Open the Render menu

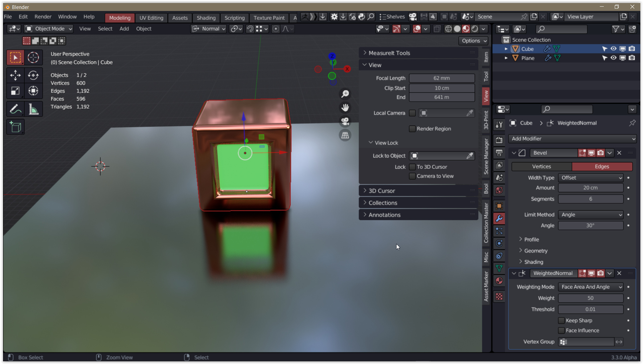(x=43, y=17)
